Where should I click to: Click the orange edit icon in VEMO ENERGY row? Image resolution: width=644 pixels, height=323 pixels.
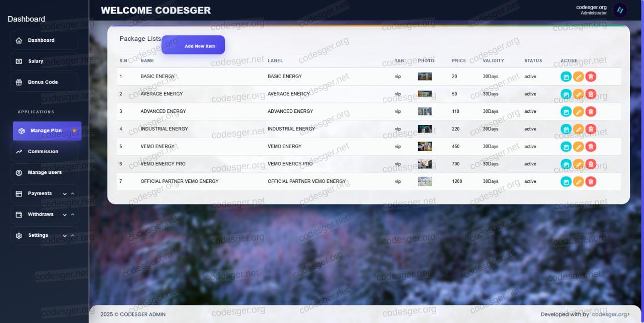coord(579,147)
